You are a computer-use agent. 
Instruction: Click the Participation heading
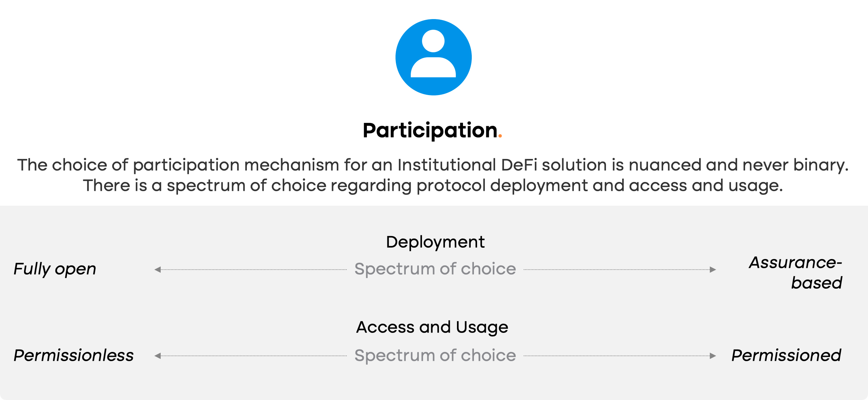pos(430,130)
